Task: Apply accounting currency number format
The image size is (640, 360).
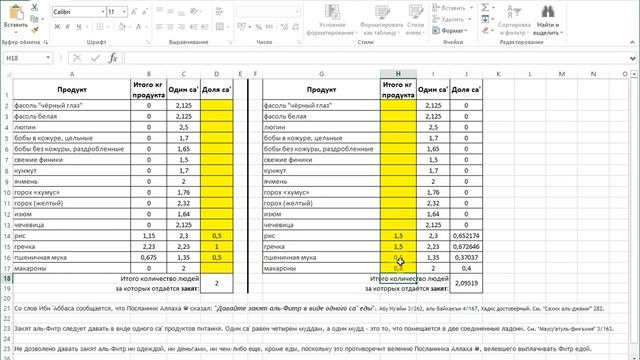Action: [x=242, y=27]
